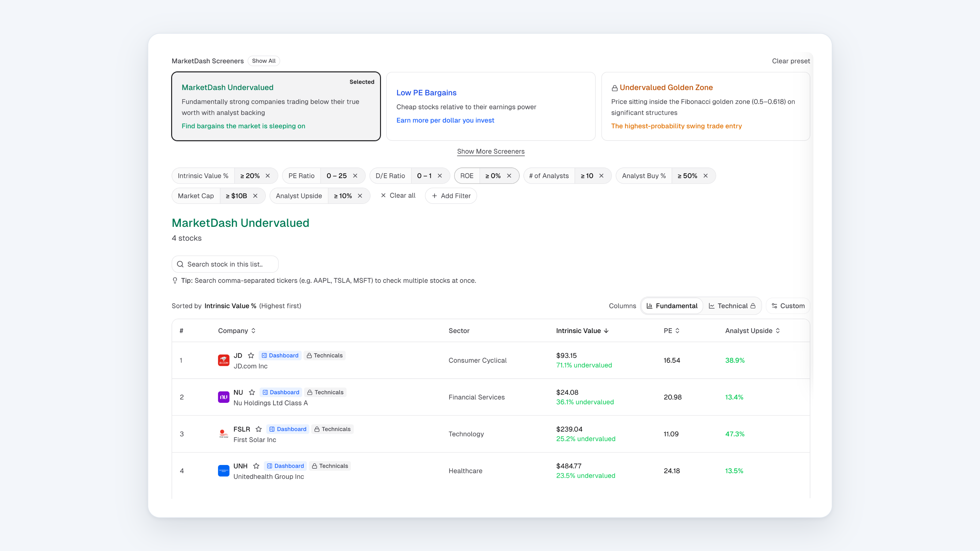Sort table by Intrinsic Value column
The width and height of the screenshot is (980, 551).
pos(582,331)
